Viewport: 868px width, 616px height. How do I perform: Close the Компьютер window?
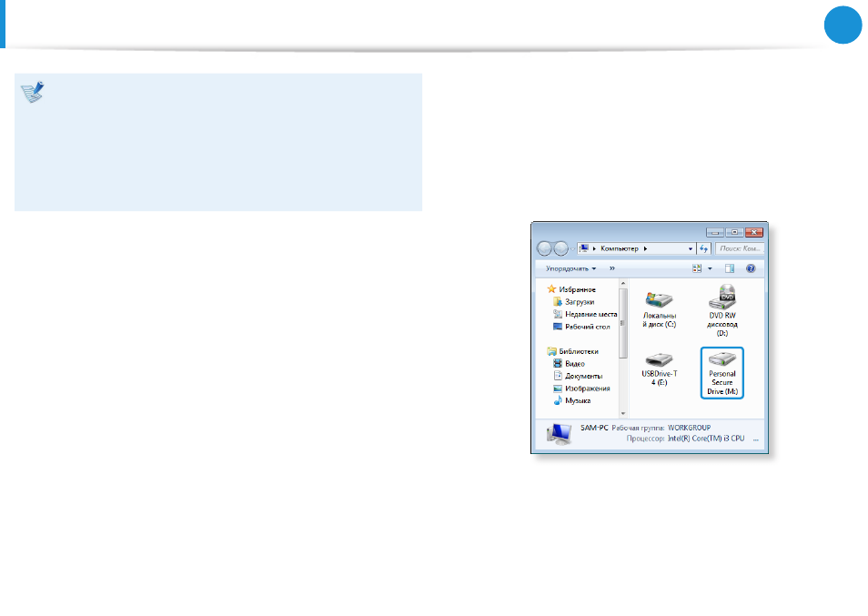click(x=754, y=232)
